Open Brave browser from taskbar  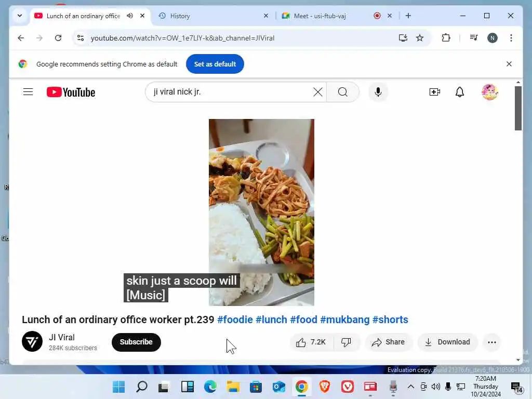coord(325,387)
